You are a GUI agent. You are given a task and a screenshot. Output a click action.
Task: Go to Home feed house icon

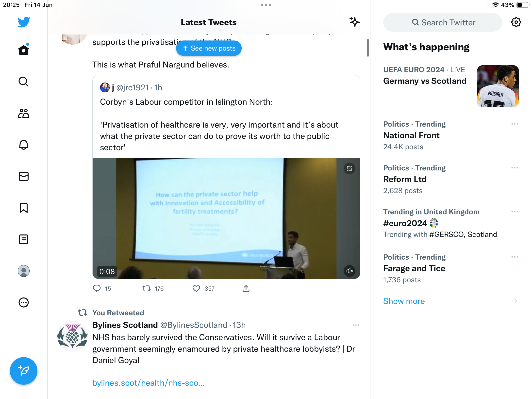point(24,50)
